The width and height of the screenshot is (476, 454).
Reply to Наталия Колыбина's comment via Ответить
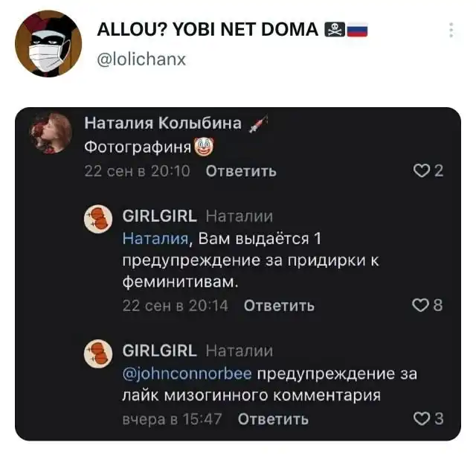tap(240, 171)
